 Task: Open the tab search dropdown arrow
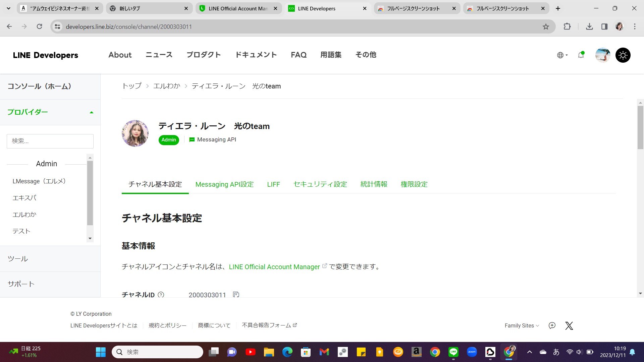[8, 8]
